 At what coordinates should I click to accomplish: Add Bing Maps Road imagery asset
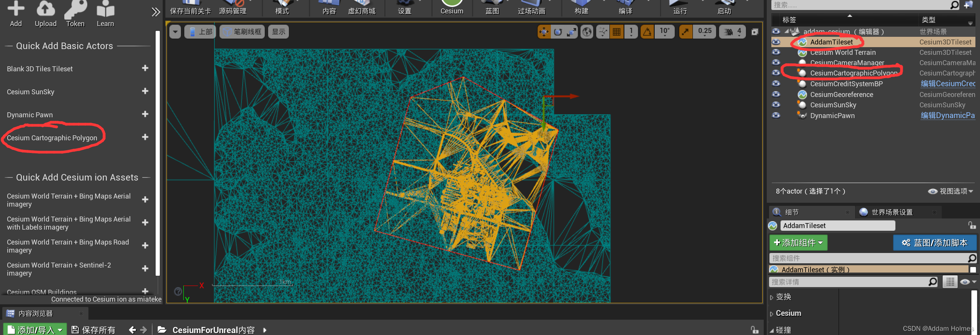(145, 246)
